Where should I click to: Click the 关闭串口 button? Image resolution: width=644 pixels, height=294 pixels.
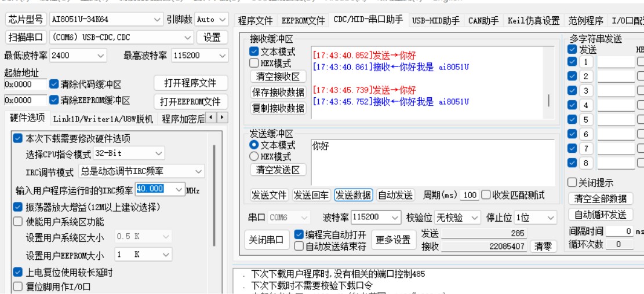[266, 240]
